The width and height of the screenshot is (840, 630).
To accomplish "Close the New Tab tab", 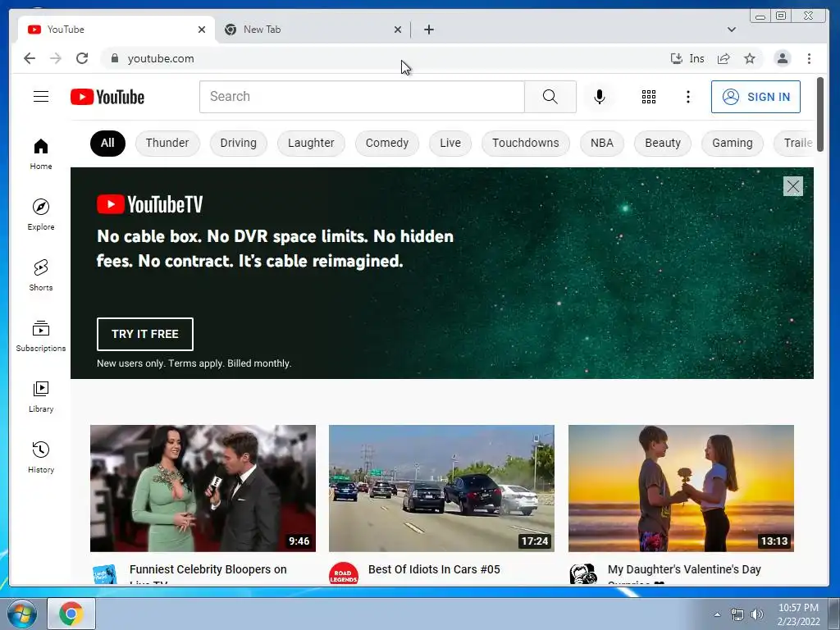I will tap(398, 30).
